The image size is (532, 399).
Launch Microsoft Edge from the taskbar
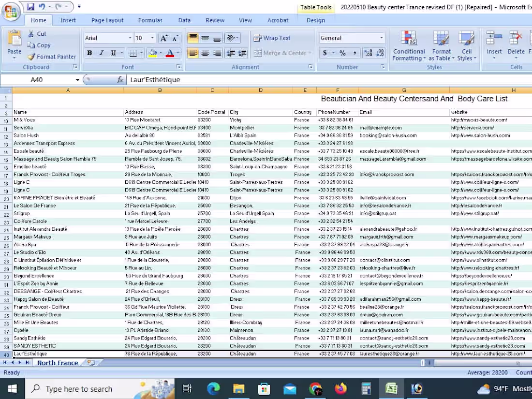(213, 388)
